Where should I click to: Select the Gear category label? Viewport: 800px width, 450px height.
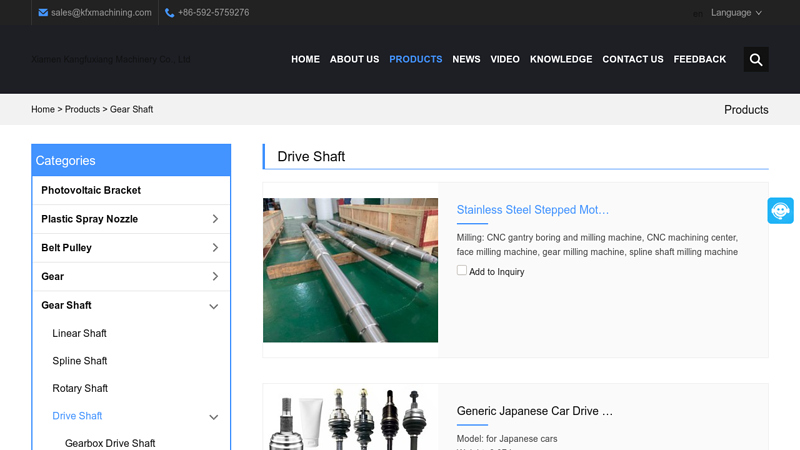[x=53, y=276]
